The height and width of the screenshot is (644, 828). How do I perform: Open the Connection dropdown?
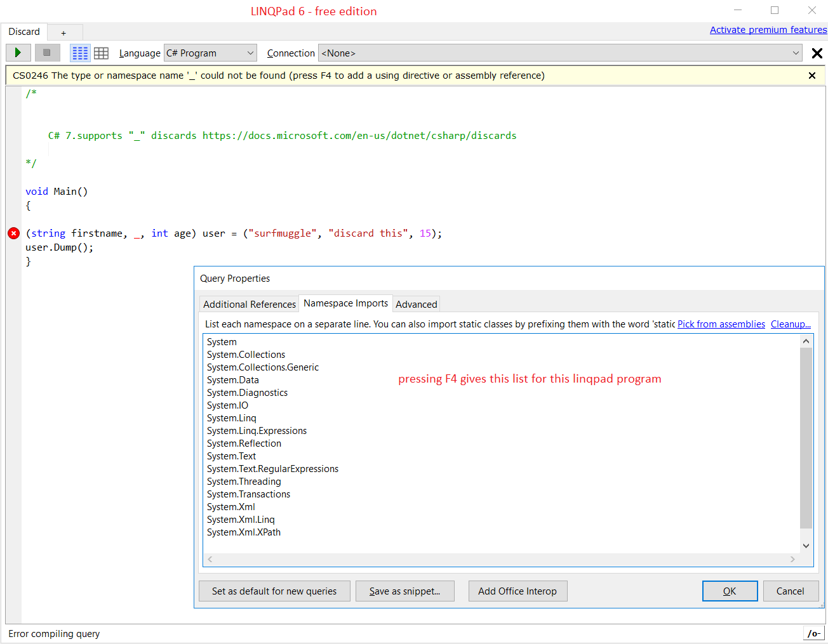[560, 53]
